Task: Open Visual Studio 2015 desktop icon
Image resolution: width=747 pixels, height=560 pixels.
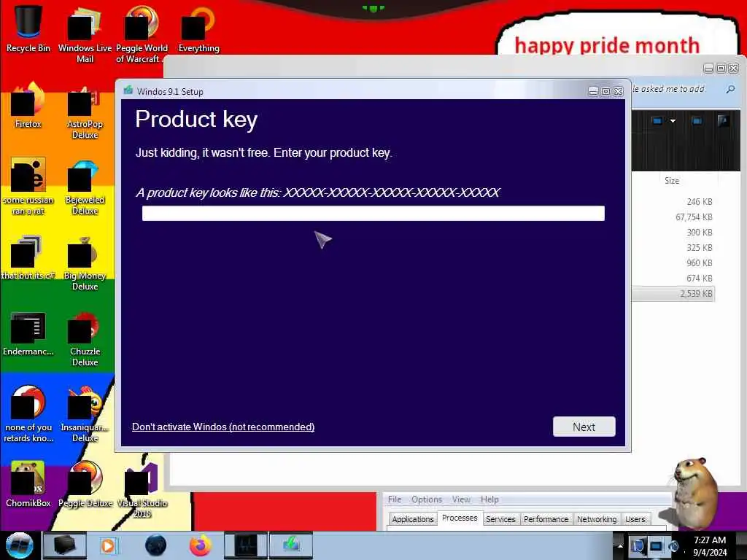Action: (x=142, y=489)
